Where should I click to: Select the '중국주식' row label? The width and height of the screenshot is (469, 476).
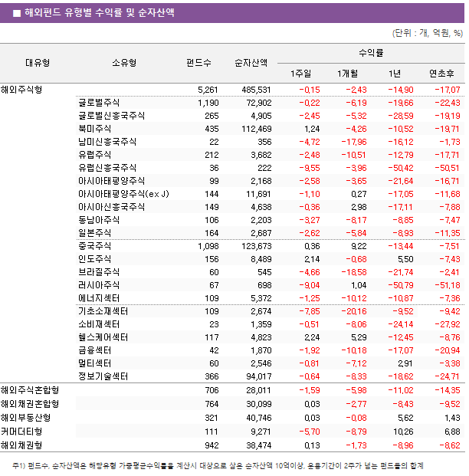click(x=95, y=246)
